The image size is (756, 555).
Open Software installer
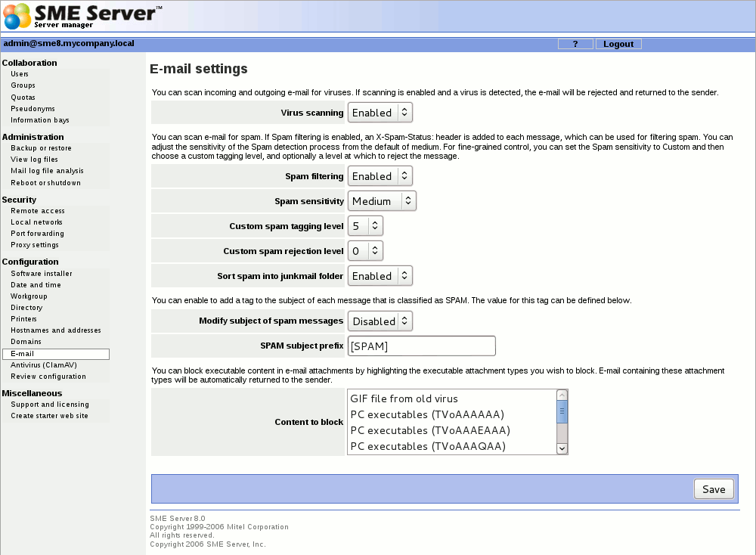coord(42,274)
